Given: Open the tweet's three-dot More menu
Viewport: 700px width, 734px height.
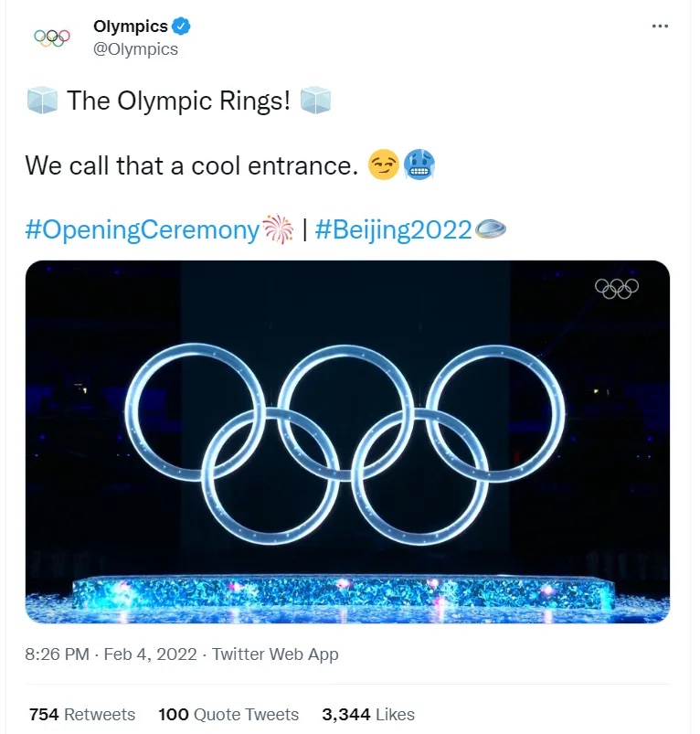Looking at the screenshot, I should 660,27.
